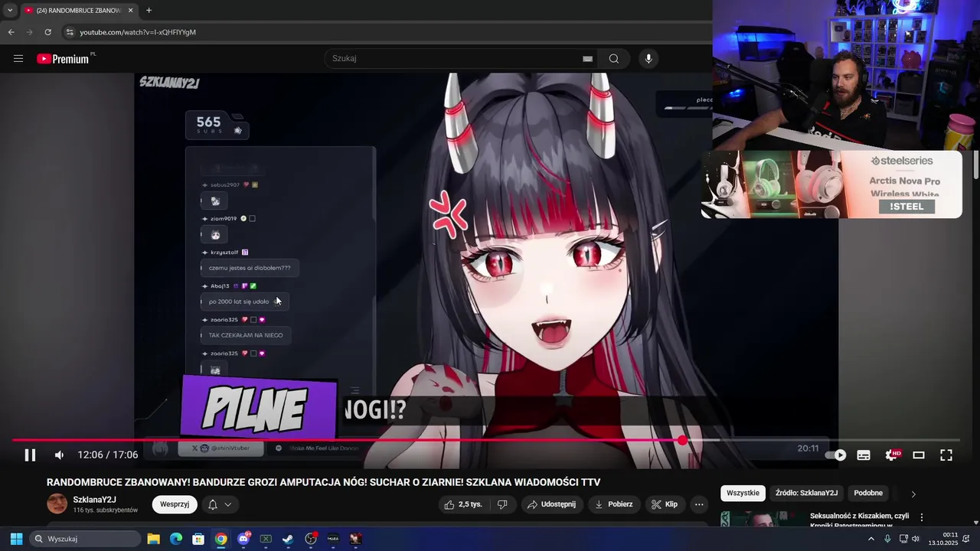Close the RANDOMBRUCE browser tab
980x551 pixels.
pyautogui.click(x=130, y=11)
